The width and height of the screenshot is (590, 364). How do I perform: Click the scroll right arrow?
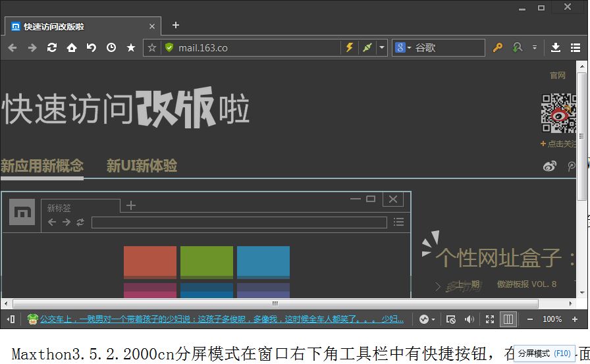pos(571,303)
